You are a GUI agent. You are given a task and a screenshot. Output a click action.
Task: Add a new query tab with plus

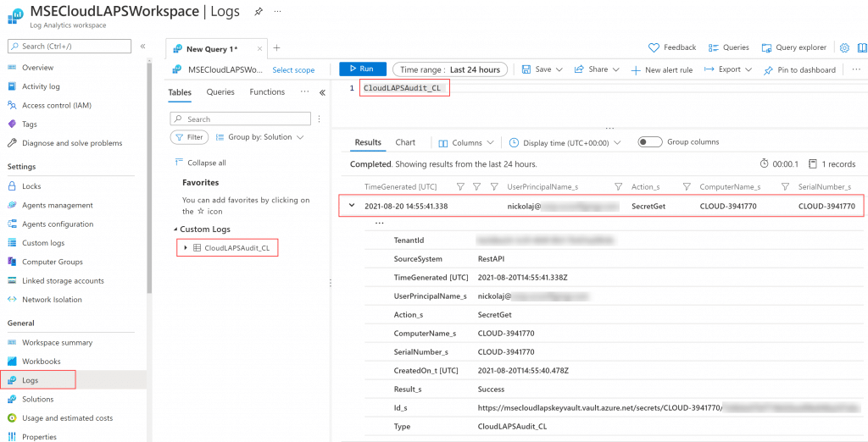tap(277, 48)
